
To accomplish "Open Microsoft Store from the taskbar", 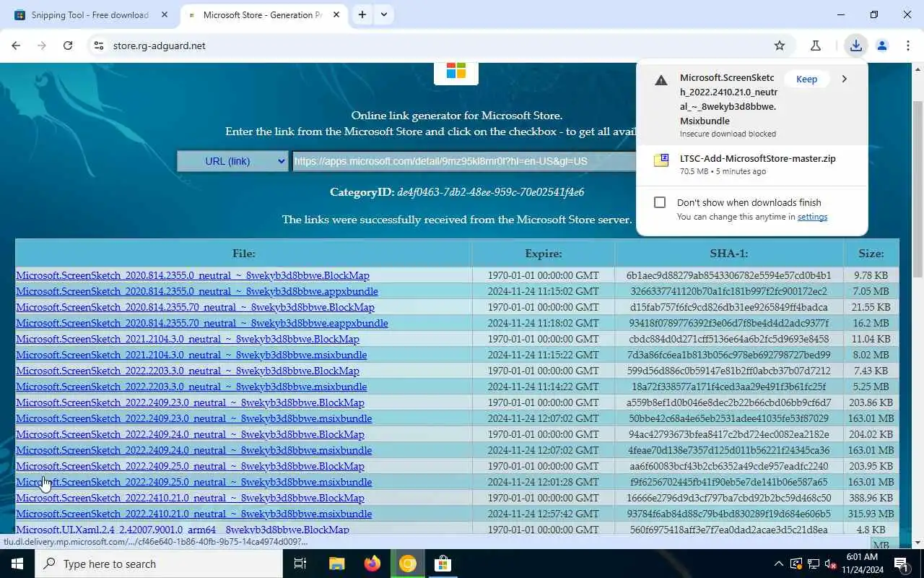I will click(443, 564).
